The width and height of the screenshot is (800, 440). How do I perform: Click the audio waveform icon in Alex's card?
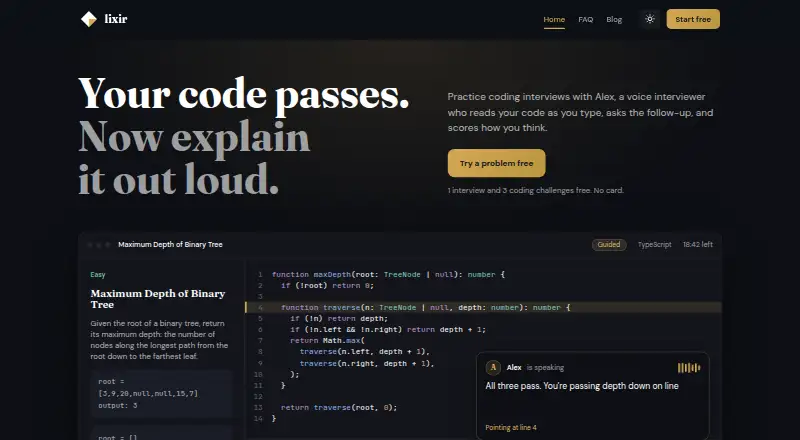coord(689,368)
